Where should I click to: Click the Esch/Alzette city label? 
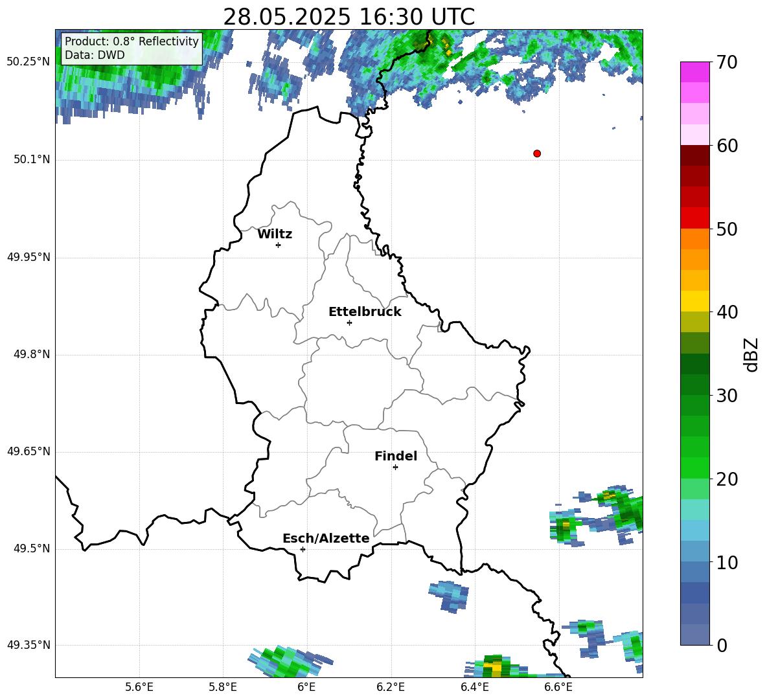[326, 538]
